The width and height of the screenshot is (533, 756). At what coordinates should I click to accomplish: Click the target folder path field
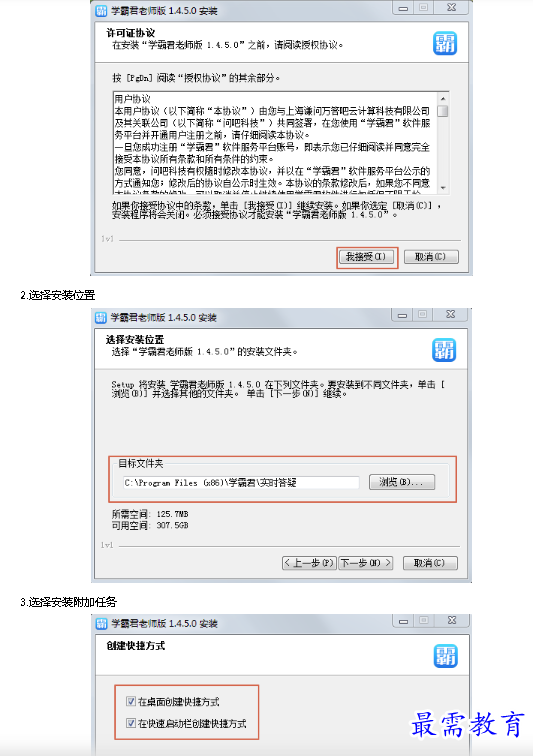(x=241, y=482)
